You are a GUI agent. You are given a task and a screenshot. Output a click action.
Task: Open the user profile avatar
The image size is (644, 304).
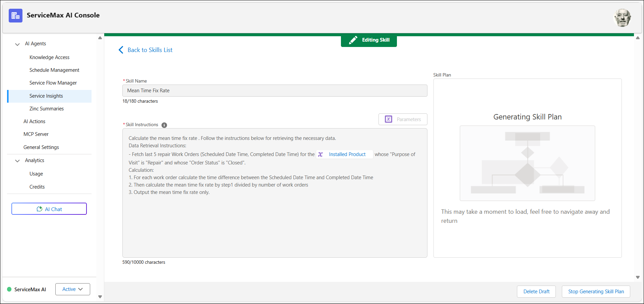click(x=622, y=18)
